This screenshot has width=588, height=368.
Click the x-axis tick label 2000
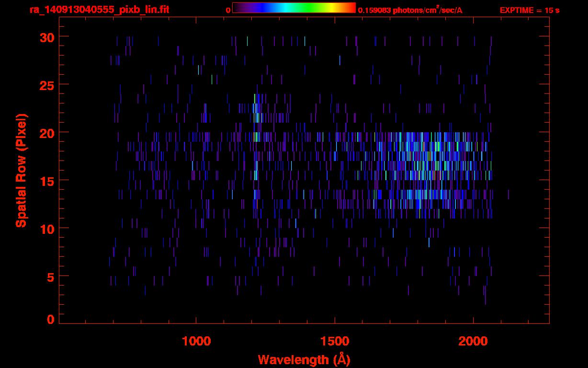pyautogui.click(x=473, y=341)
